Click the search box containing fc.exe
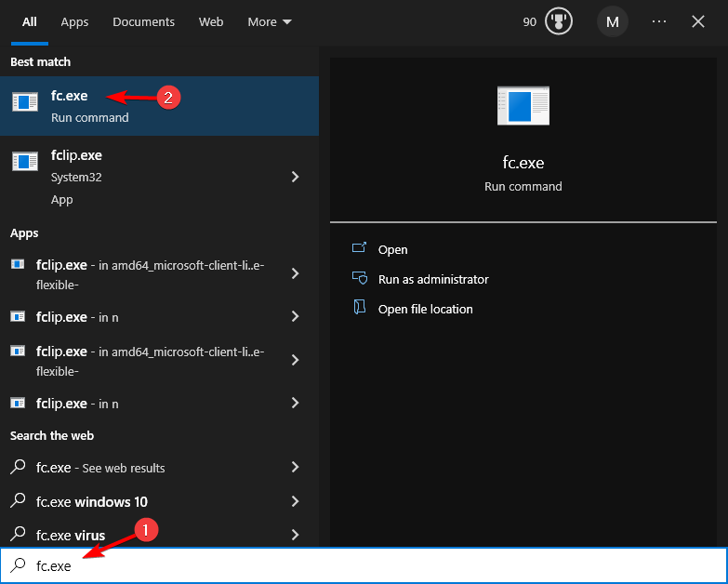 pyautogui.click(x=364, y=565)
